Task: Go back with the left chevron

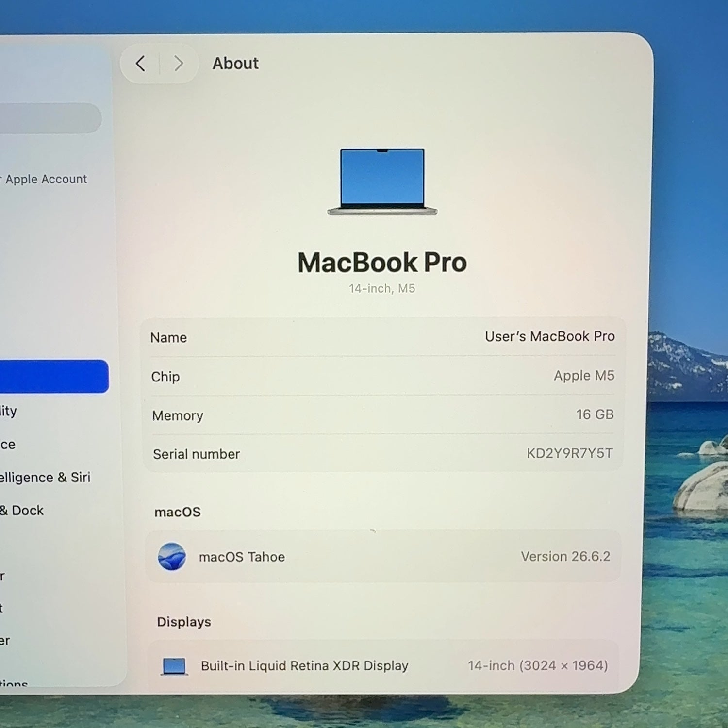Action: click(x=140, y=63)
